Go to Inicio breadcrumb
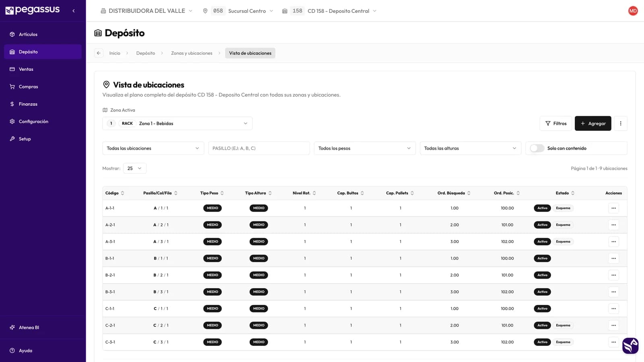The height and width of the screenshot is (362, 644). [115, 53]
